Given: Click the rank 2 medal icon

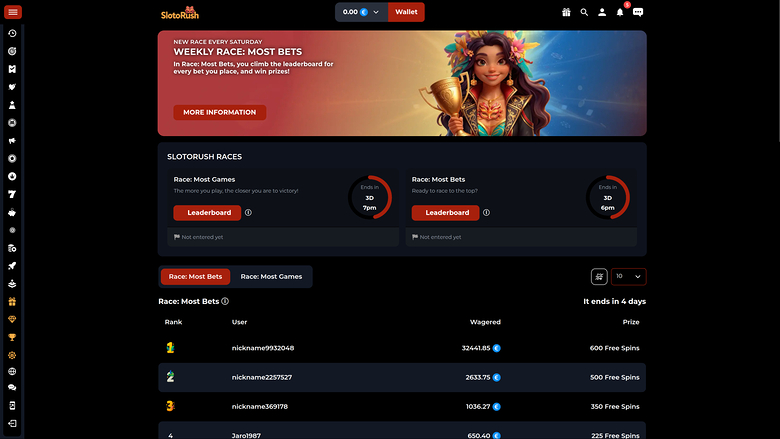Looking at the screenshot, I should click(170, 376).
